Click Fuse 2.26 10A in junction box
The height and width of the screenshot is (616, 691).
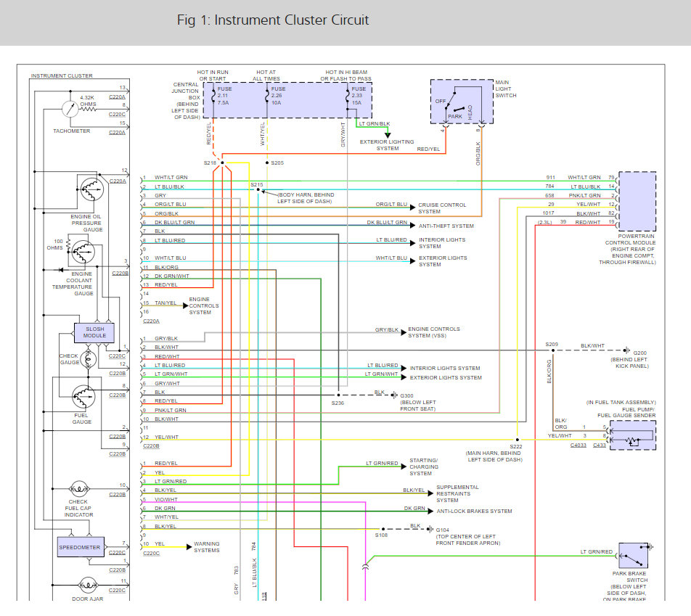[275, 96]
